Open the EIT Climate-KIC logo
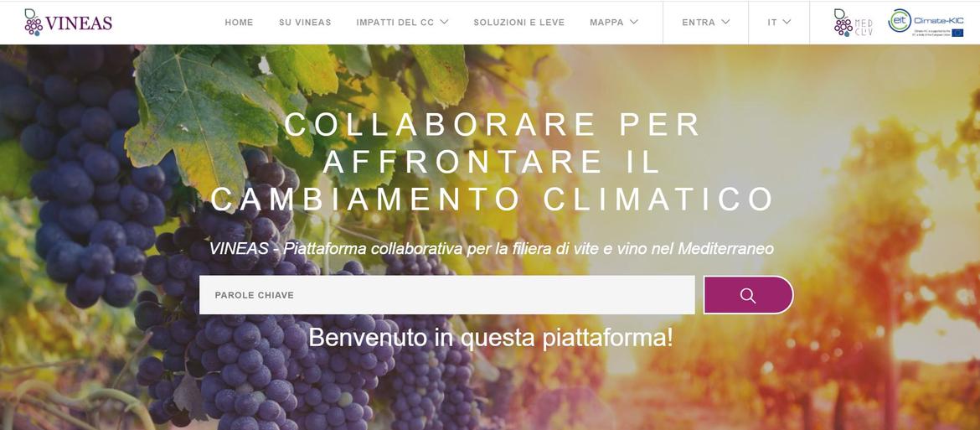 [x=926, y=23]
